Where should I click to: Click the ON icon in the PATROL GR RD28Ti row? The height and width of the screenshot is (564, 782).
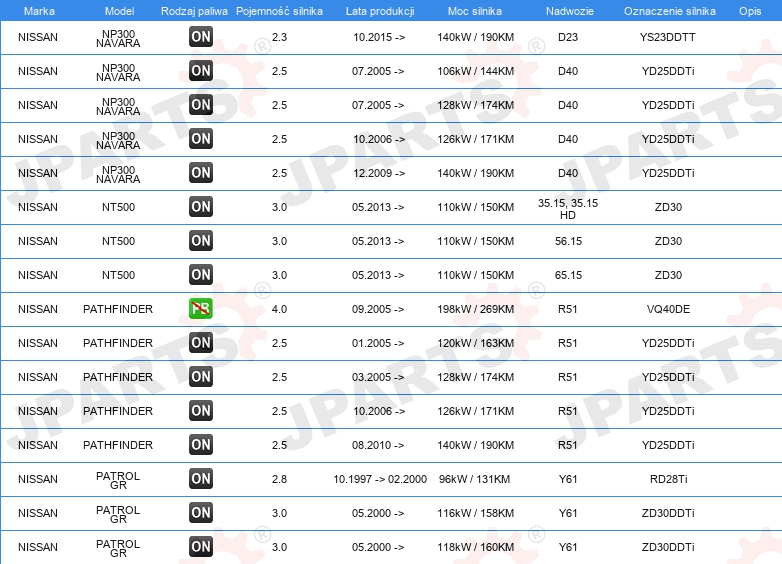click(x=201, y=479)
